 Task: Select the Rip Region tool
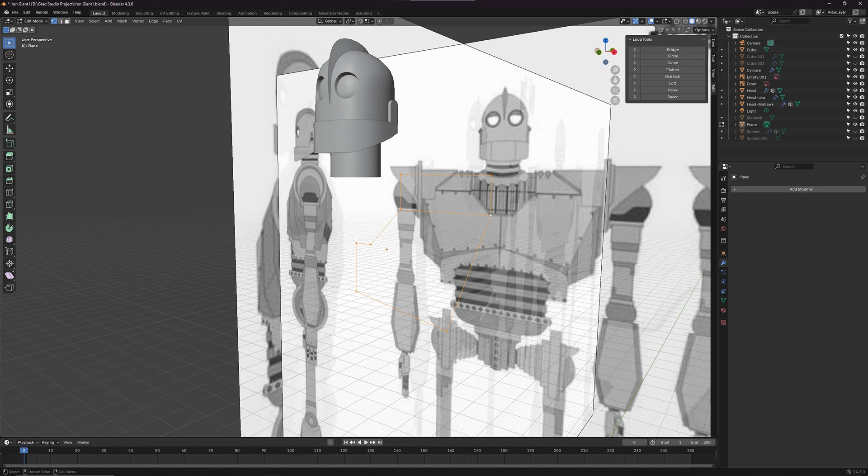click(x=9, y=287)
